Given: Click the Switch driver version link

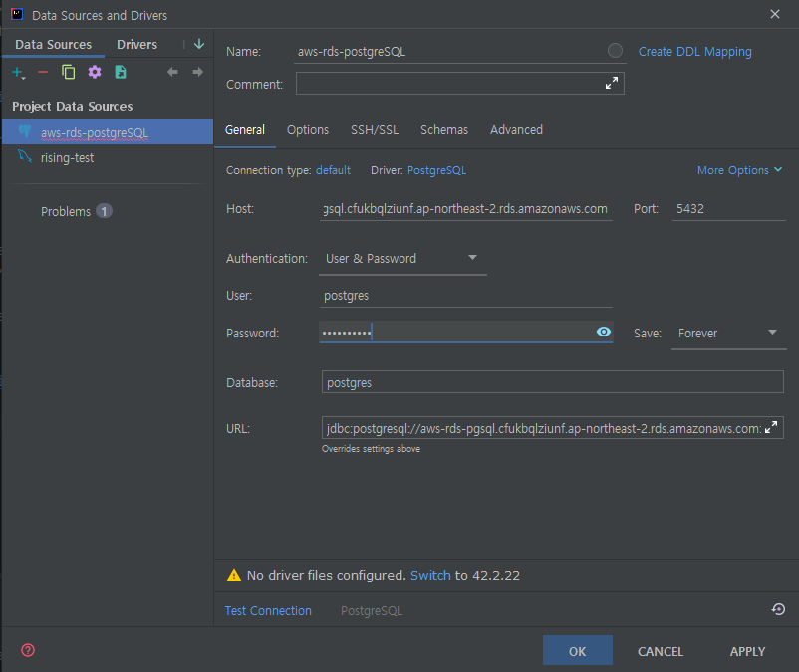Looking at the screenshot, I should [x=430, y=575].
